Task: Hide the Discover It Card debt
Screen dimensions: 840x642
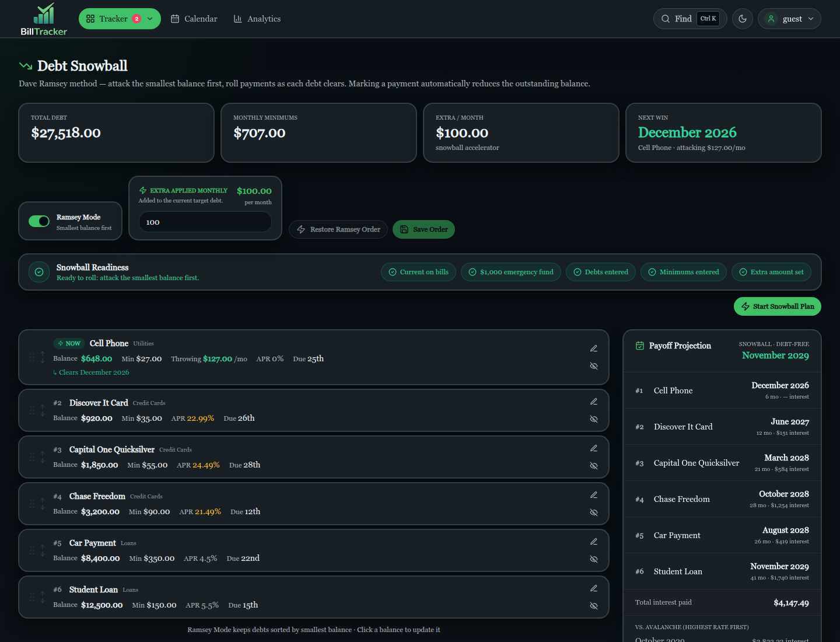Action: [x=594, y=419]
